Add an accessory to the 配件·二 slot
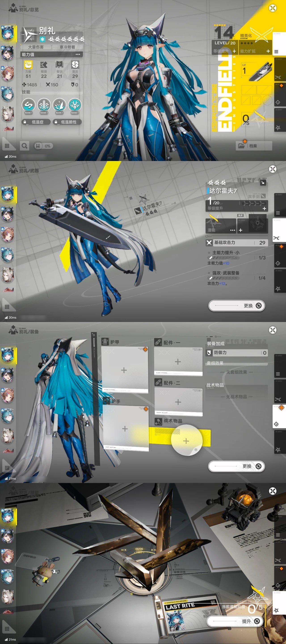The image size is (286, 644). pyautogui.click(x=178, y=402)
